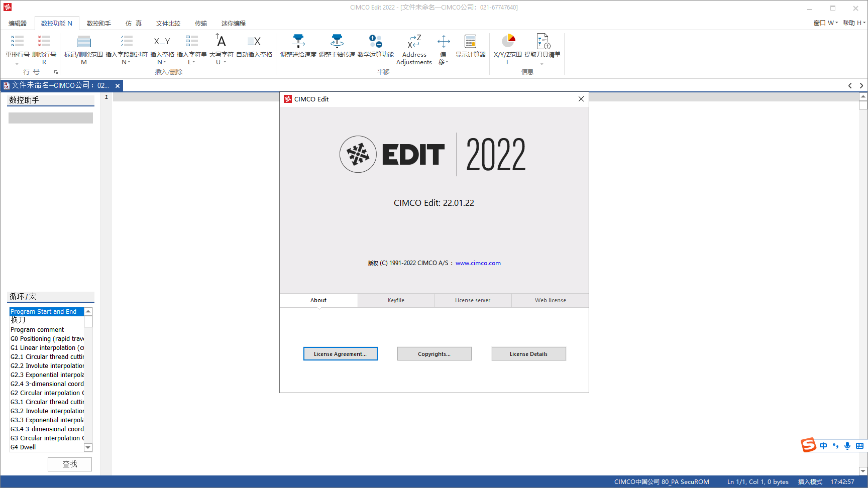Switch to 文件比较 ribbon tab
The image size is (868, 488).
(168, 24)
